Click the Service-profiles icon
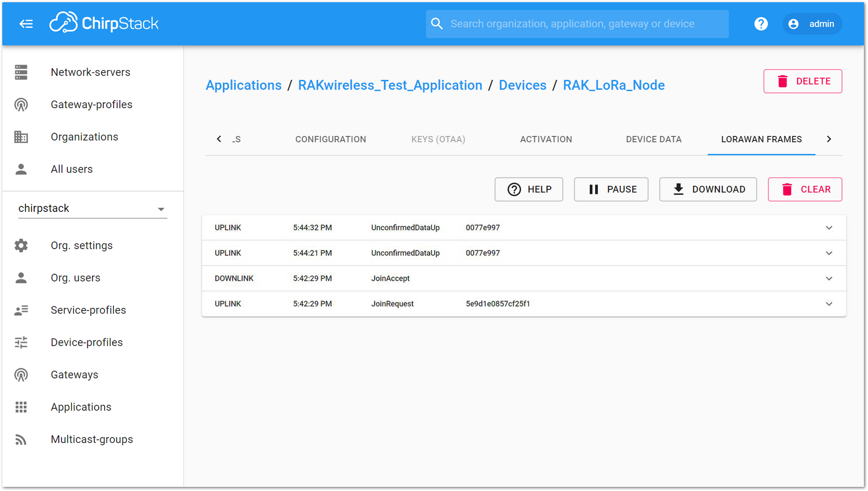The width and height of the screenshot is (868, 491). (21, 310)
